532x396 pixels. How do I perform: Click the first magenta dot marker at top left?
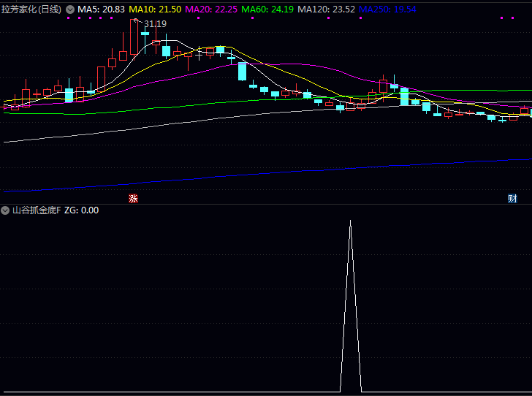coord(68,18)
